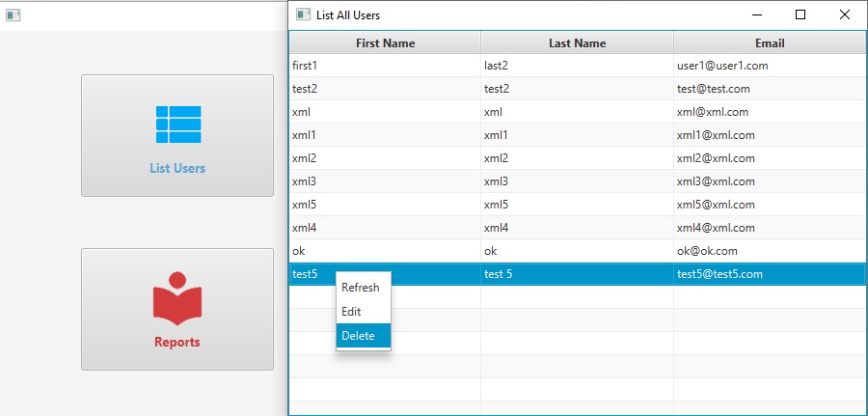Open the List Users button
This screenshot has width=868, height=416.
(x=177, y=136)
